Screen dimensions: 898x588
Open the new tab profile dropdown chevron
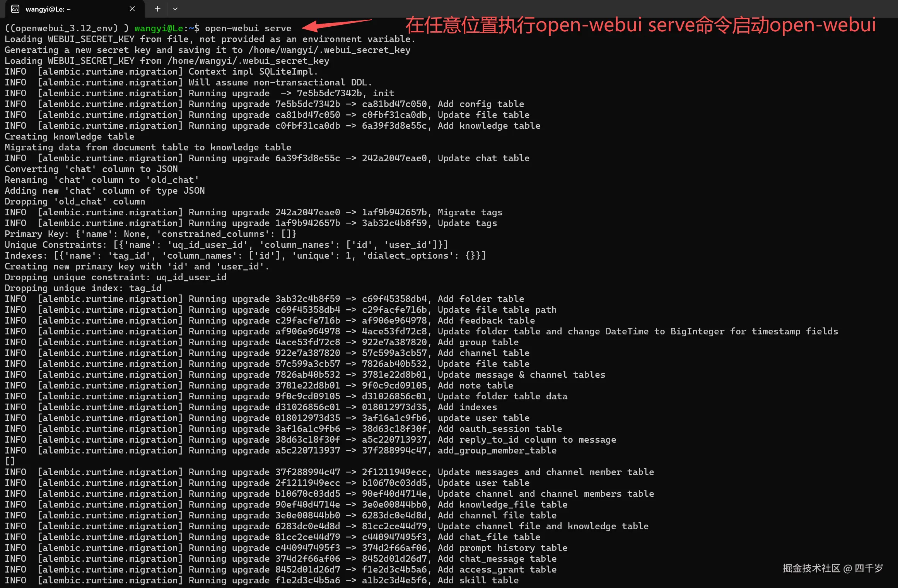(x=175, y=9)
